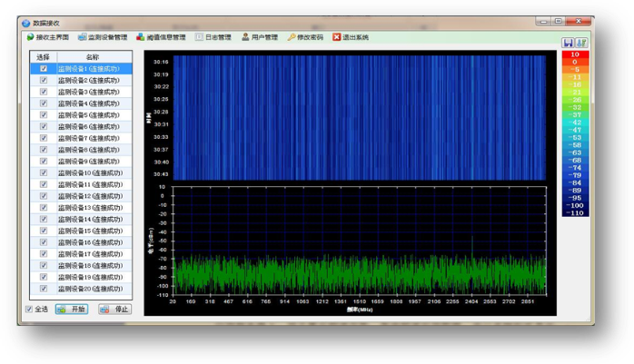The width and height of the screenshot is (634, 364).
Task: Select row 监测设备4 (连接成功)
Action: 81,103
